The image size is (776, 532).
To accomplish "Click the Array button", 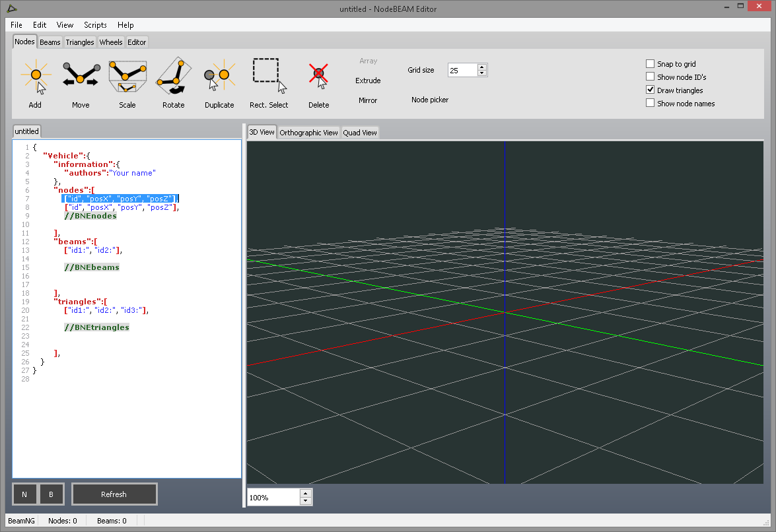I will (x=369, y=61).
